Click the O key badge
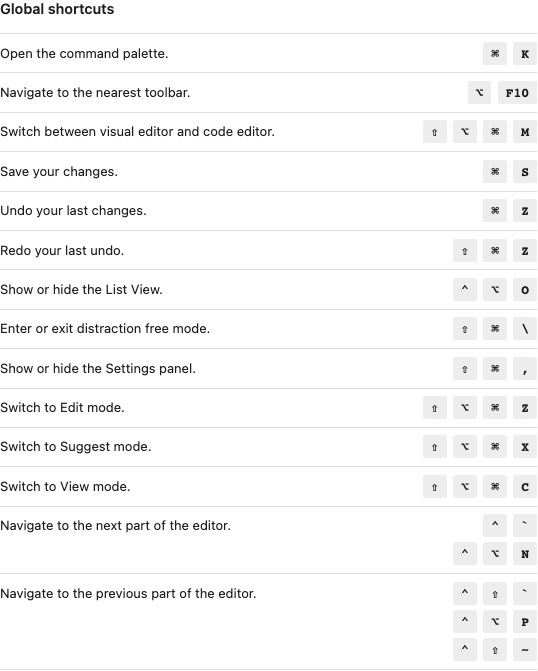 pyautogui.click(x=525, y=290)
